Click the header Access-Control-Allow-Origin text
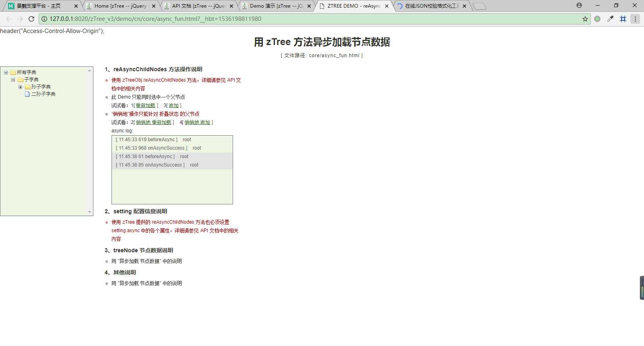The image size is (644, 346). (x=52, y=31)
